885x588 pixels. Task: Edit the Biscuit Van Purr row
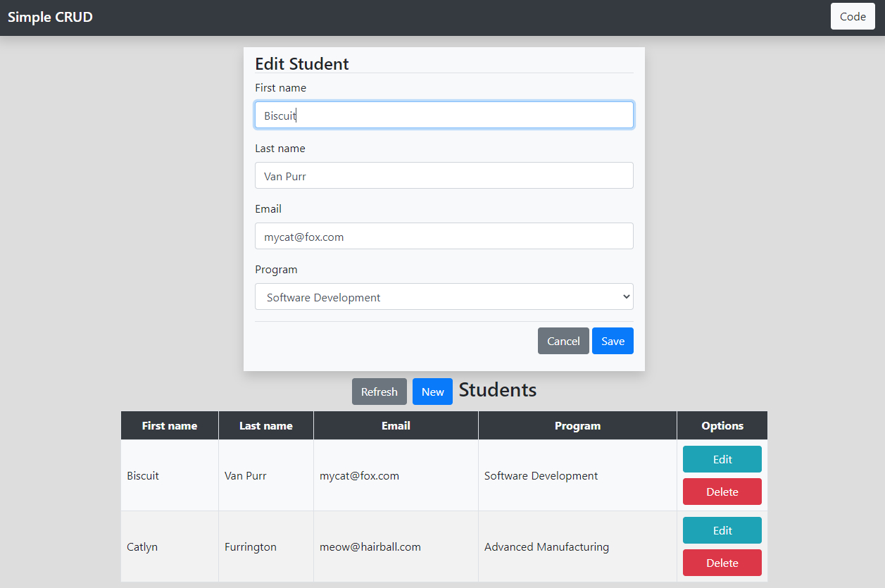click(722, 459)
